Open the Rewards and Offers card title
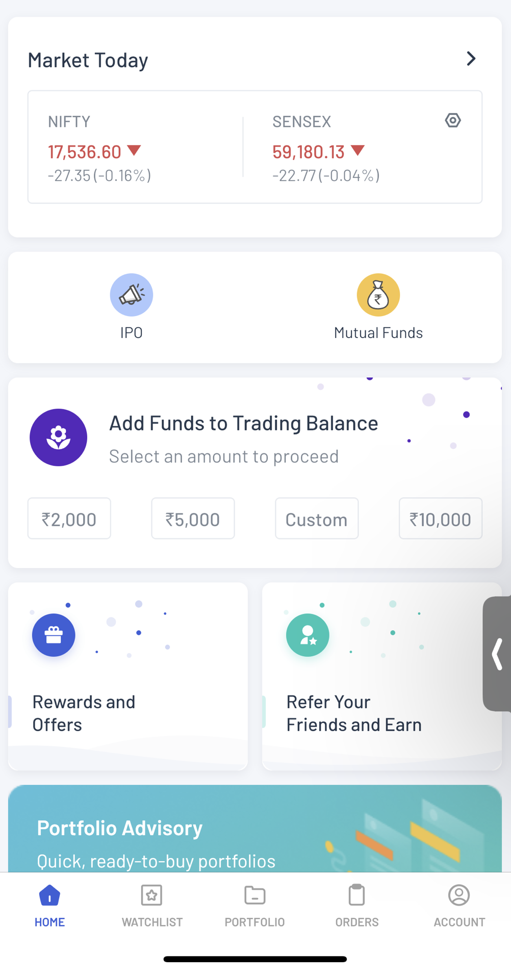511x980 pixels. pos(84,713)
